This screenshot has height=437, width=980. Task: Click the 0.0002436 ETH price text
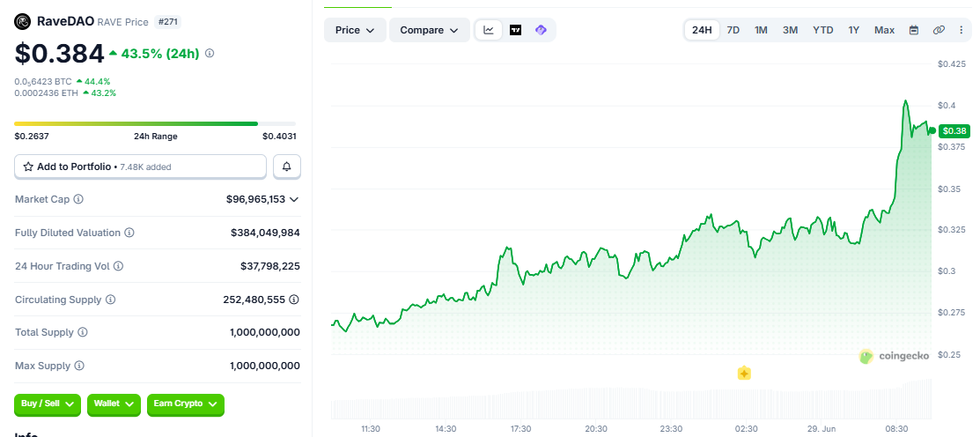point(46,93)
